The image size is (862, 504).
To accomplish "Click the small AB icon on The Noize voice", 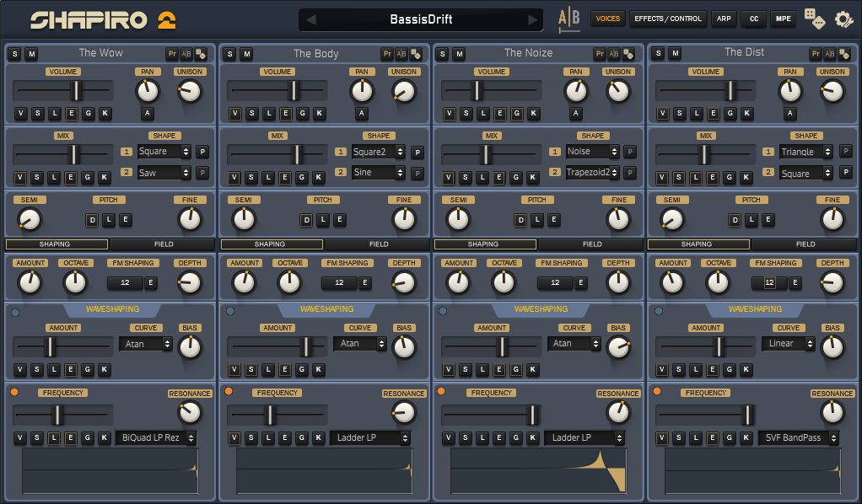I will tap(615, 54).
